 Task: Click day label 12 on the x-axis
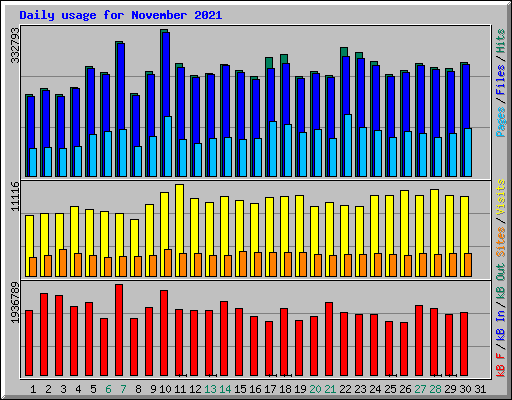pyautogui.click(x=195, y=389)
